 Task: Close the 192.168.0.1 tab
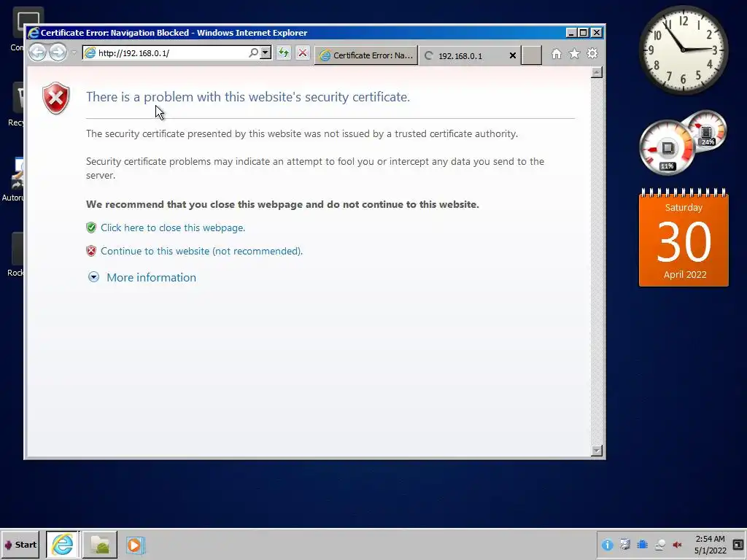pyautogui.click(x=513, y=55)
